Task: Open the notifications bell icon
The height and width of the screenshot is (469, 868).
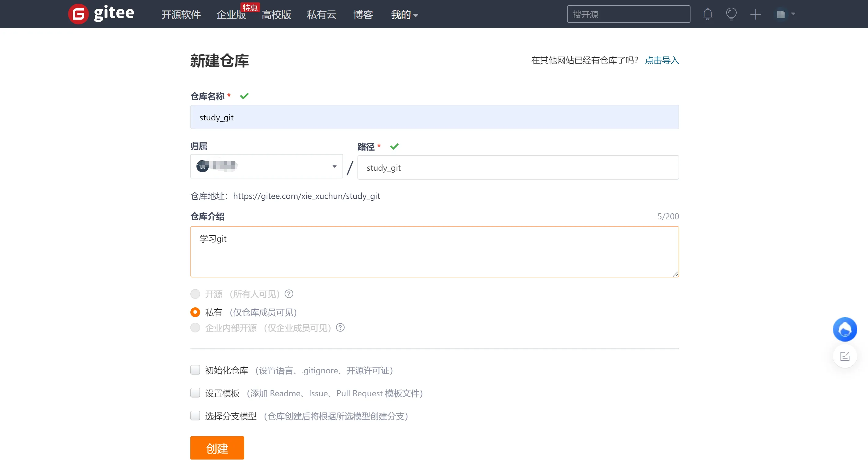Action: (x=707, y=14)
